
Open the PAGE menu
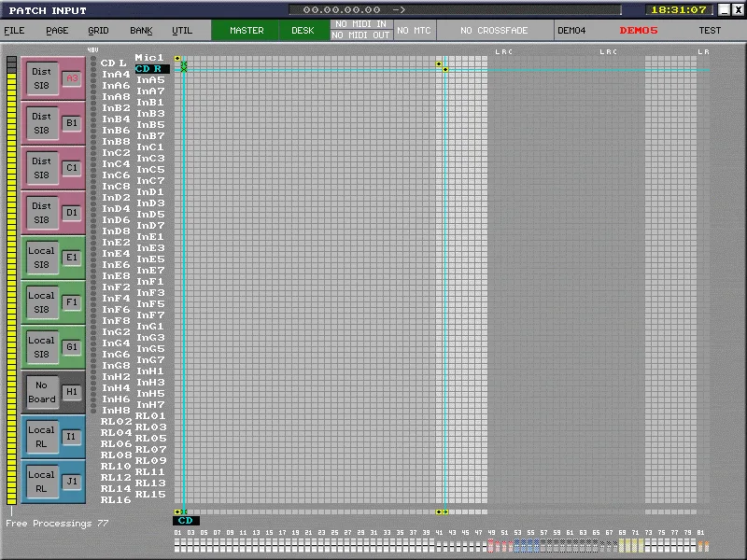(x=57, y=31)
